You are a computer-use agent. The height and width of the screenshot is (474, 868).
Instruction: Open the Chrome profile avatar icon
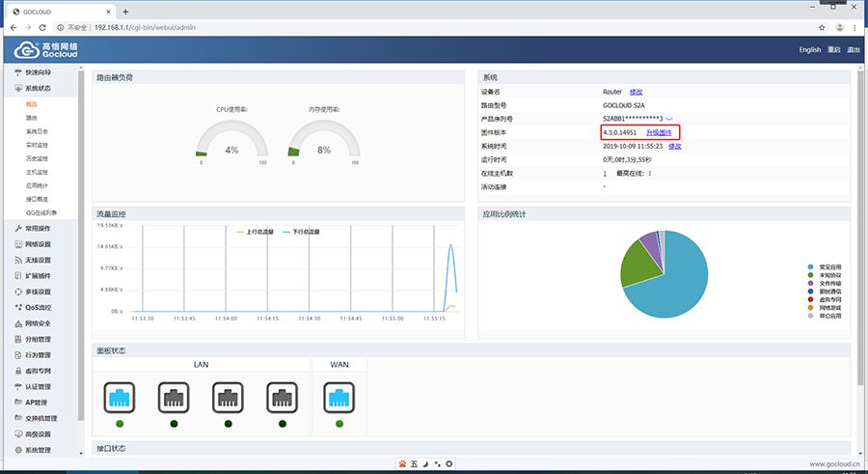click(839, 27)
